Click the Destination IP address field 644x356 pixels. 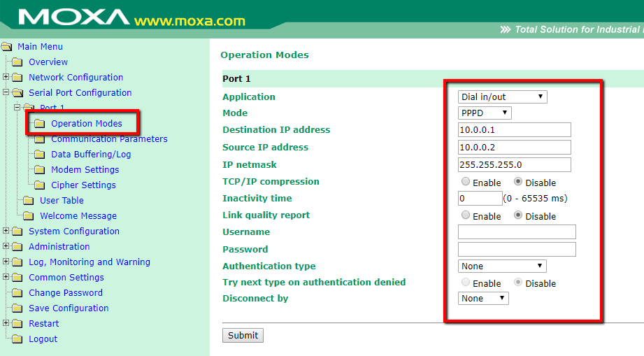[x=514, y=130]
